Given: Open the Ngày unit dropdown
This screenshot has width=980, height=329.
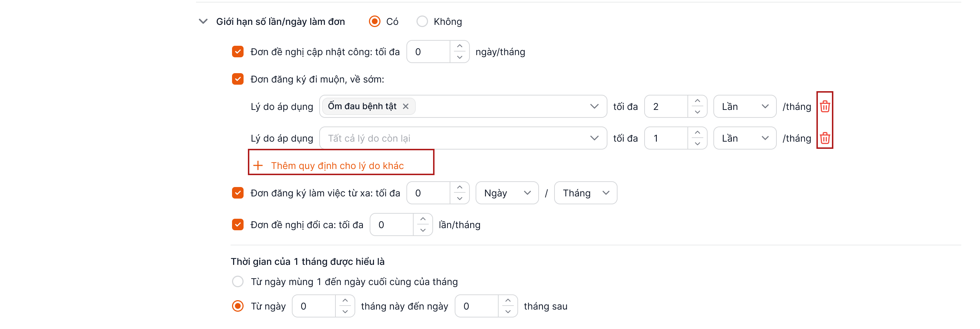Looking at the screenshot, I should tap(507, 193).
